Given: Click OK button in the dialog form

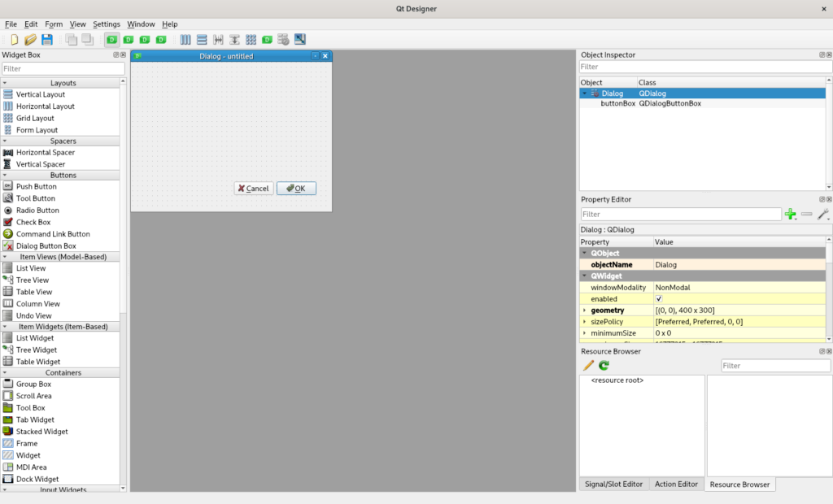Looking at the screenshot, I should [296, 189].
